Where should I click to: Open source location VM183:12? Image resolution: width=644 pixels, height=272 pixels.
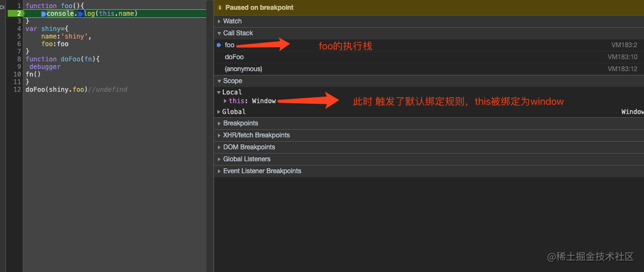pyautogui.click(x=622, y=69)
